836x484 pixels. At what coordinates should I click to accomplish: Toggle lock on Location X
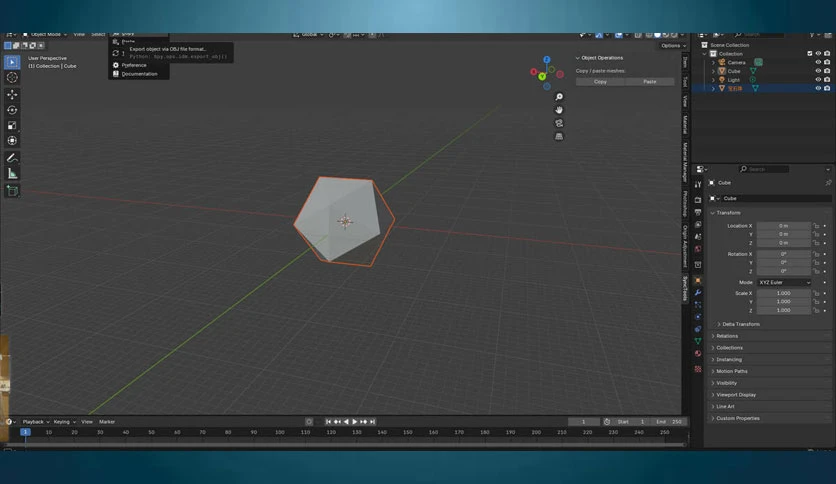click(816, 226)
